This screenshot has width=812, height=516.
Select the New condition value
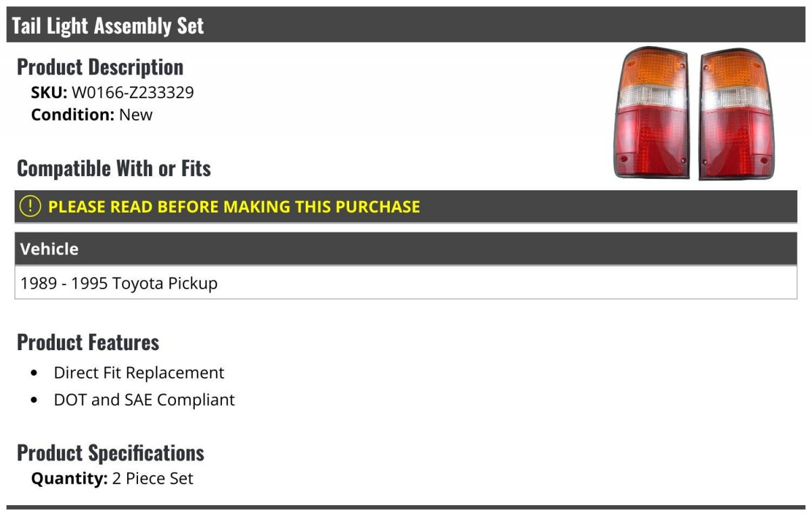click(136, 114)
